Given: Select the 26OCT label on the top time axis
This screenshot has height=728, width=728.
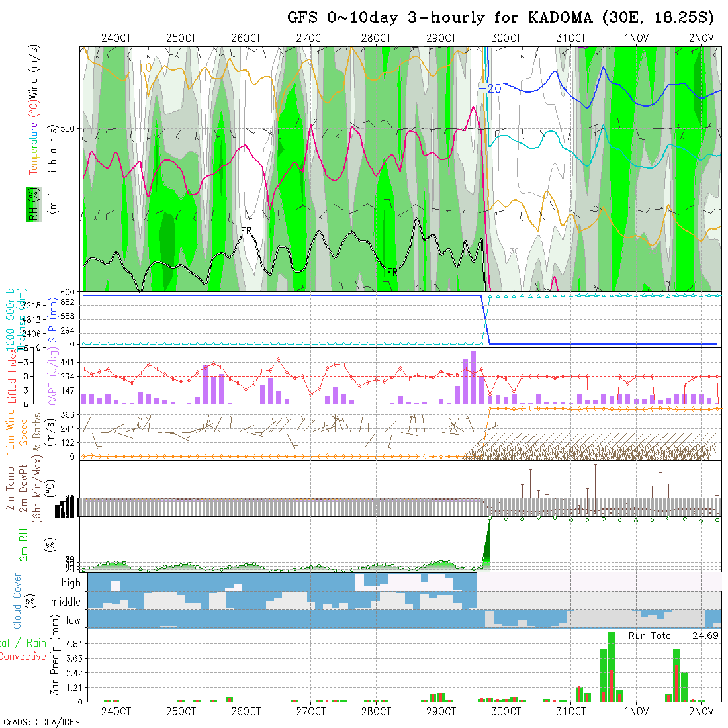Looking at the screenshot, I should (246, 38).
